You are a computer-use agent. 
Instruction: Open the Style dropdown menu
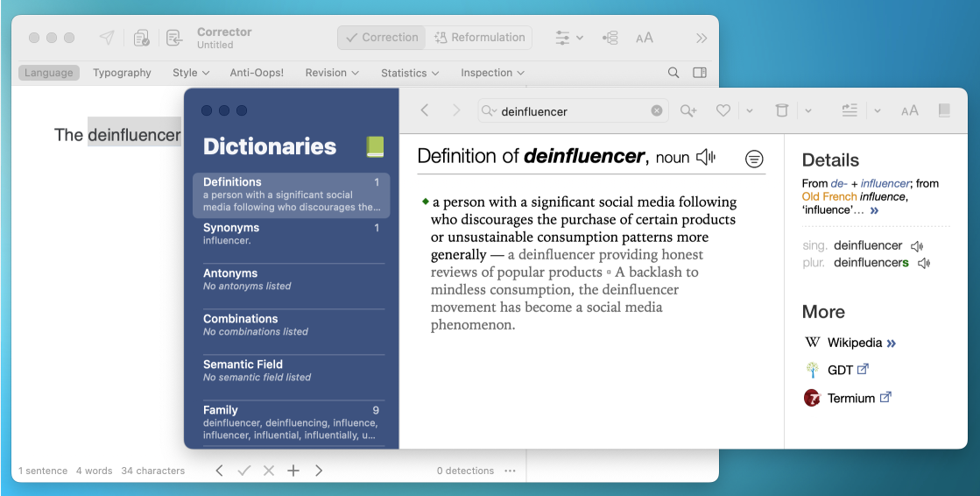click(x=190, y=73)
